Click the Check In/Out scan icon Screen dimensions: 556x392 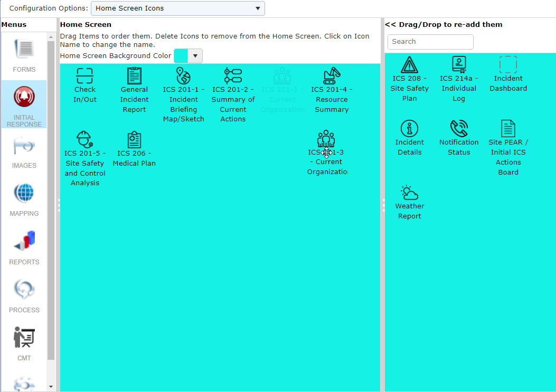click(85, 76)
